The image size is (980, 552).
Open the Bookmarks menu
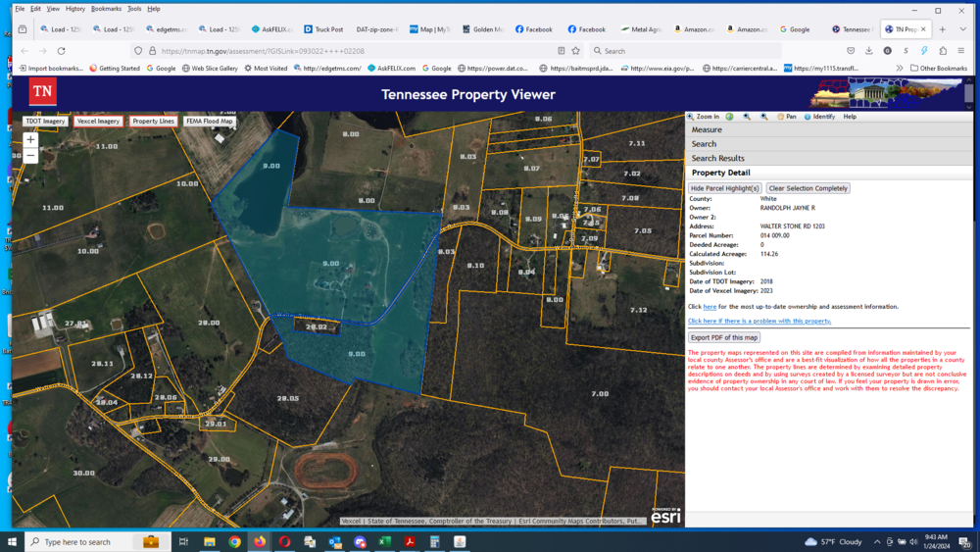pos(106,9)
